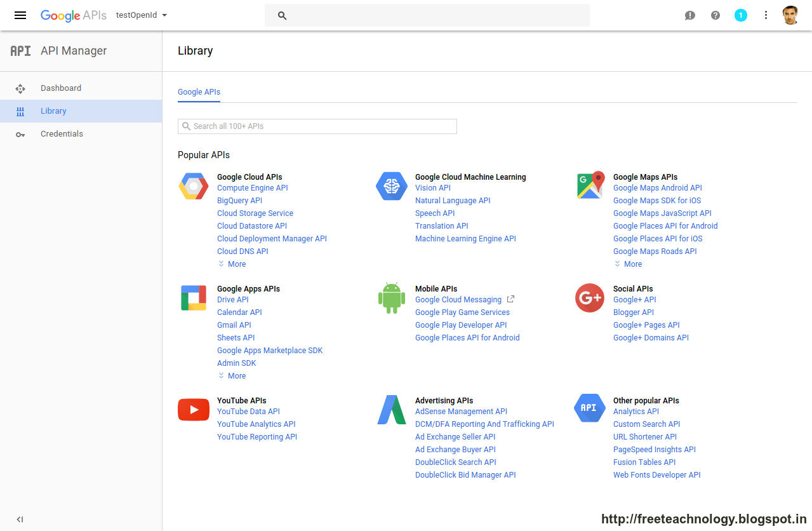Click the Search all 100+ APIs field

pyautogui.click(x=317, y=126)
